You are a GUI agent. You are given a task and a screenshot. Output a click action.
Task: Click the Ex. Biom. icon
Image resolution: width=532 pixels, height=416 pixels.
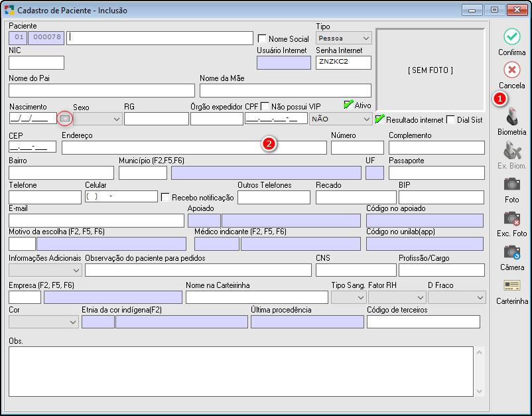click(x=511, y=151)
